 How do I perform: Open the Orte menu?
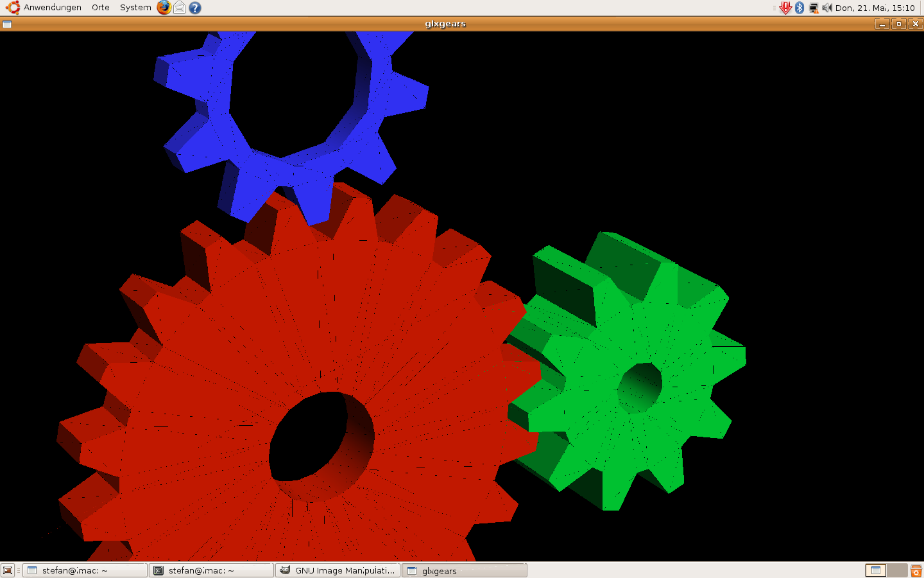(x=101, y=8)
